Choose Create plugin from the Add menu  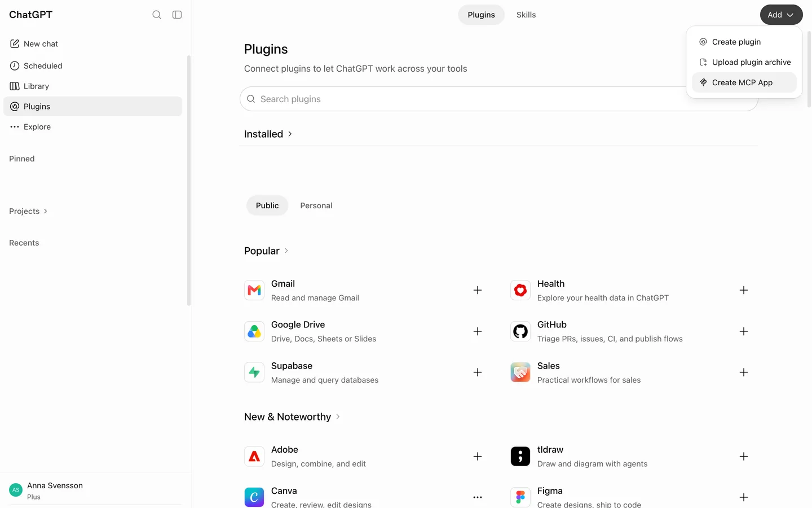[744, 42]
